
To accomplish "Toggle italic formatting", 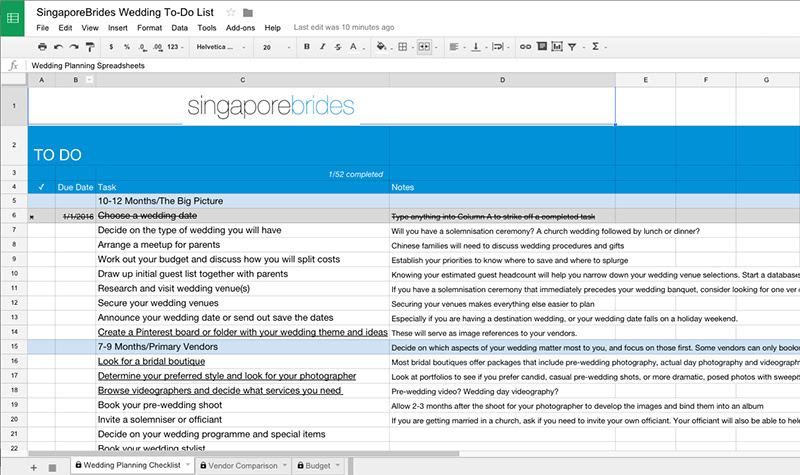I will (322, 46).
